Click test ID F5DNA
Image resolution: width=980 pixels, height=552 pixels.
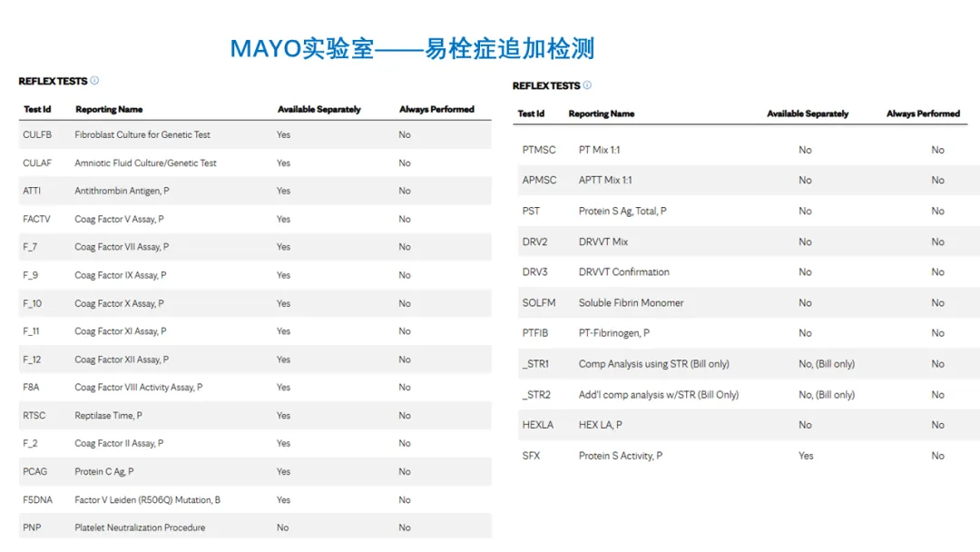pyautogui.click(x=37, y=499)
